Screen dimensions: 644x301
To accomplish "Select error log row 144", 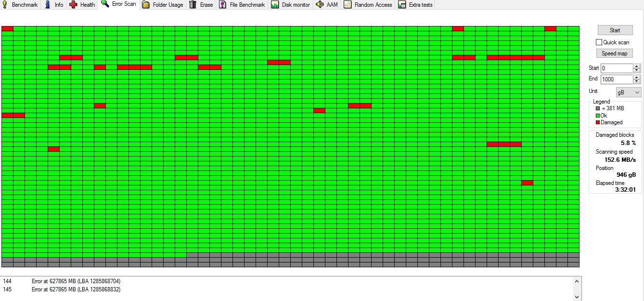I will 286,281.
